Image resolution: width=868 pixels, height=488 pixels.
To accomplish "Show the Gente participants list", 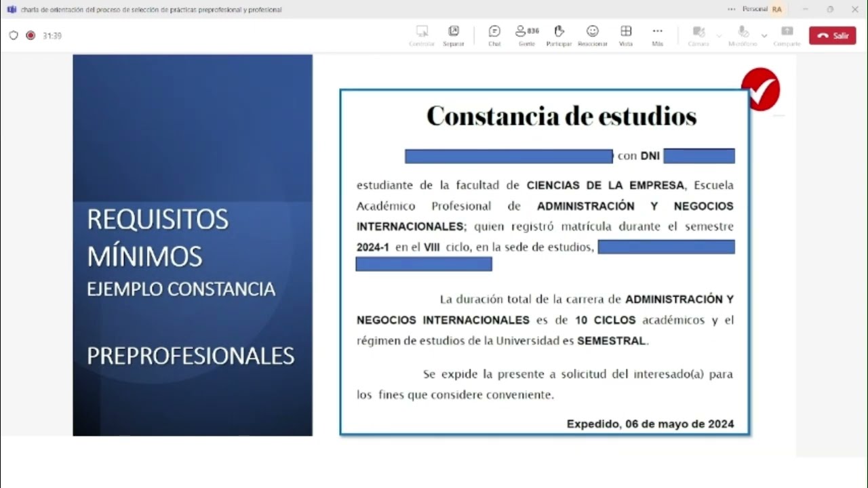I will pyautogui.click(x=527, y=35).
